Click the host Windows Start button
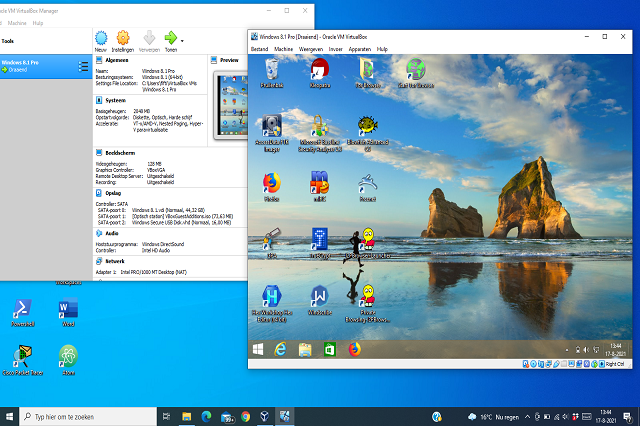 click(9, 417)
